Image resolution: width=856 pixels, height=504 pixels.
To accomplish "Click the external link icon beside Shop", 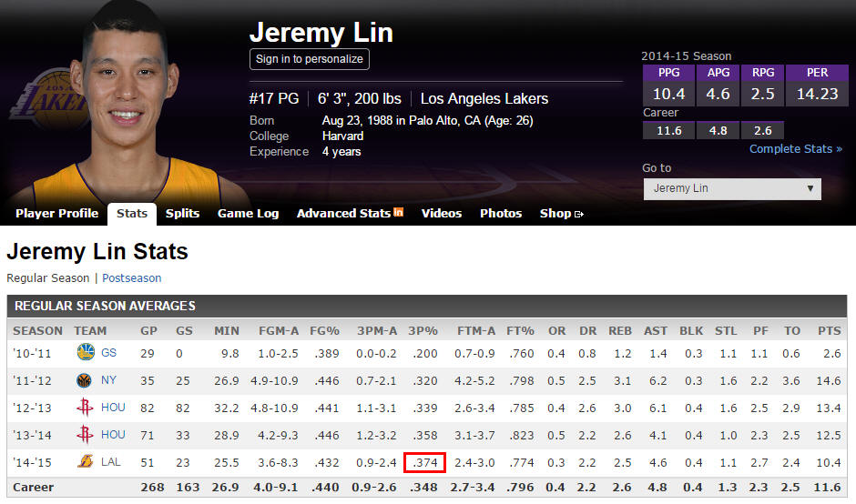I will 579,215.
